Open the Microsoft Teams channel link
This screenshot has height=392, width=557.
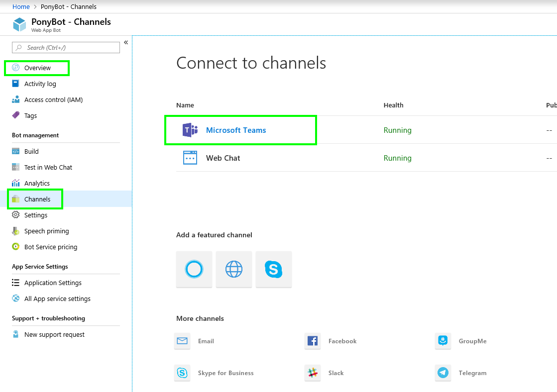(236, 130)
